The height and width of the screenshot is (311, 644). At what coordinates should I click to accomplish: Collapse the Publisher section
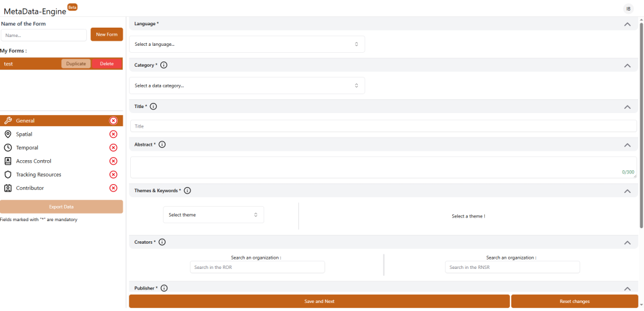click(x=627, y=288)
